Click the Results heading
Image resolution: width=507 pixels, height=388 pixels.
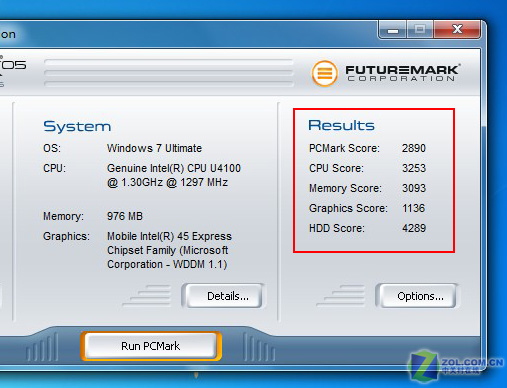pyautogui.click(x=341, y=125)
